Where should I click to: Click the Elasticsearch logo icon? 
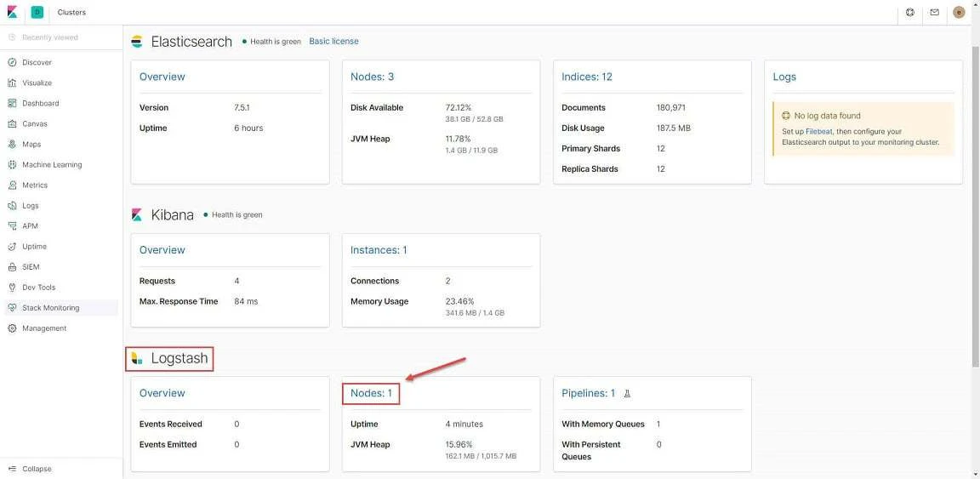pos(137,42)
